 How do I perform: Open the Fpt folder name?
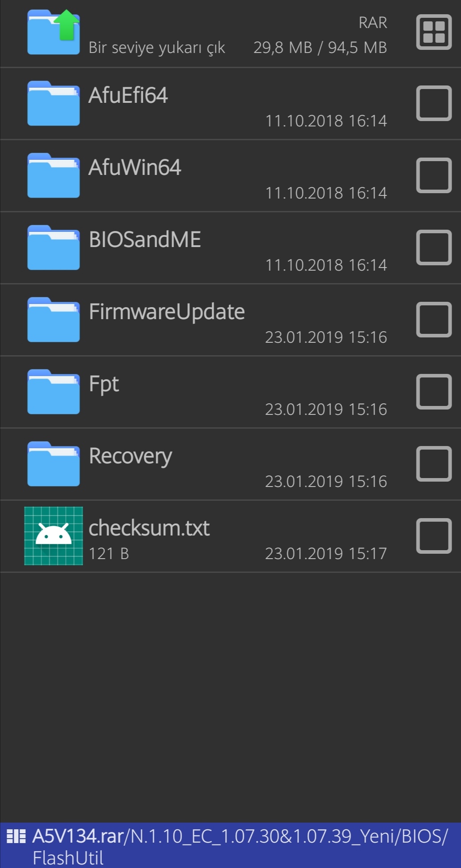(x=104, y=384)
